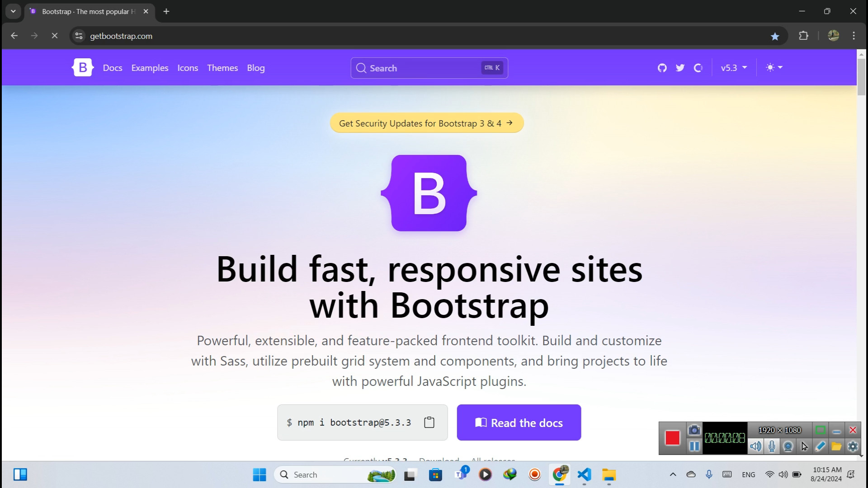Image resolution: width=868 pixels, height=488 pixels.
Task: Copy the npm install command with clipboard icon
Action: (429, 422)
